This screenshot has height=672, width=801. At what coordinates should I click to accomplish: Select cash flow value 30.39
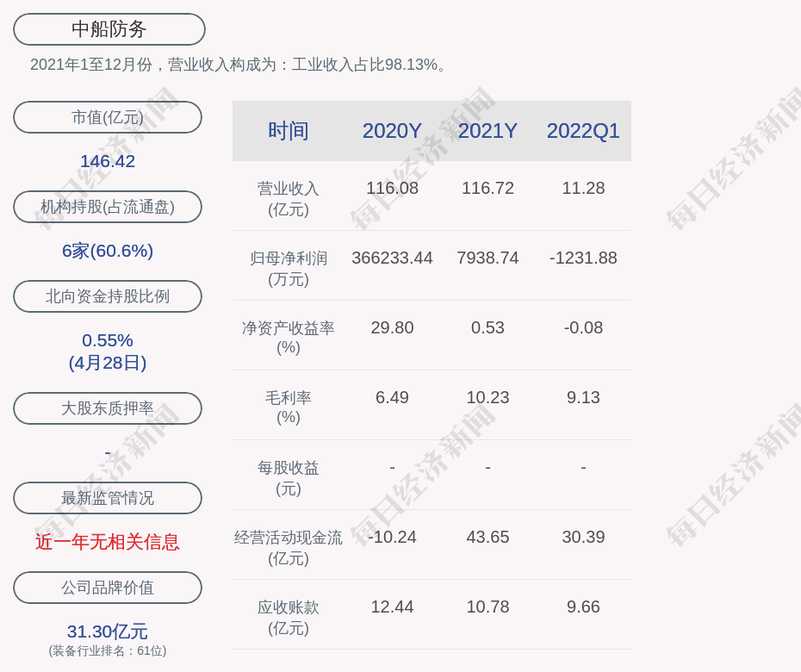[x=583, y=537]
